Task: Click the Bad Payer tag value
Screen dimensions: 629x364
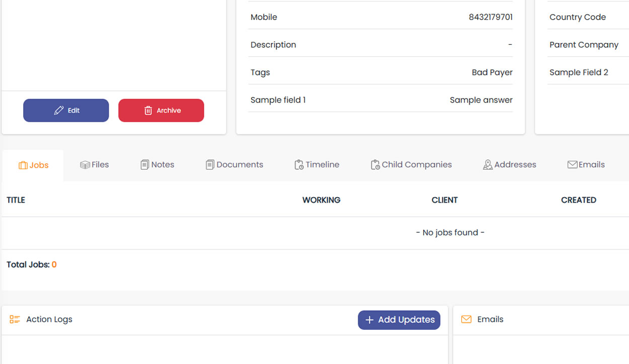Action: pyautogui.click(x=492, y=72)
